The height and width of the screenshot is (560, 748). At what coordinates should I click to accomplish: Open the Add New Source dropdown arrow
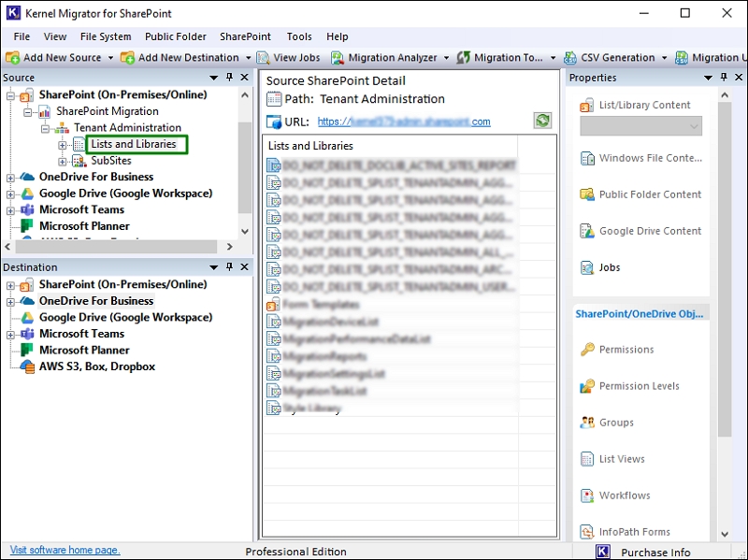[x=110, y=58]
